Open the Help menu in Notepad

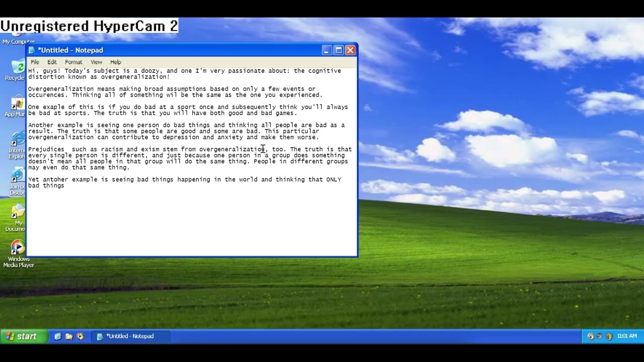pos(116,62)
